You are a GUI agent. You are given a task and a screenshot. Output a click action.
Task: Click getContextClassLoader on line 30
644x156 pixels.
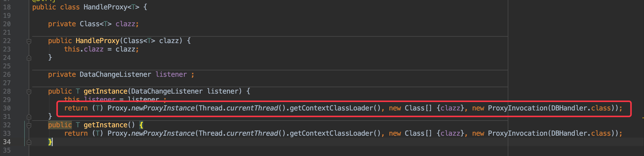pos(331,108)
